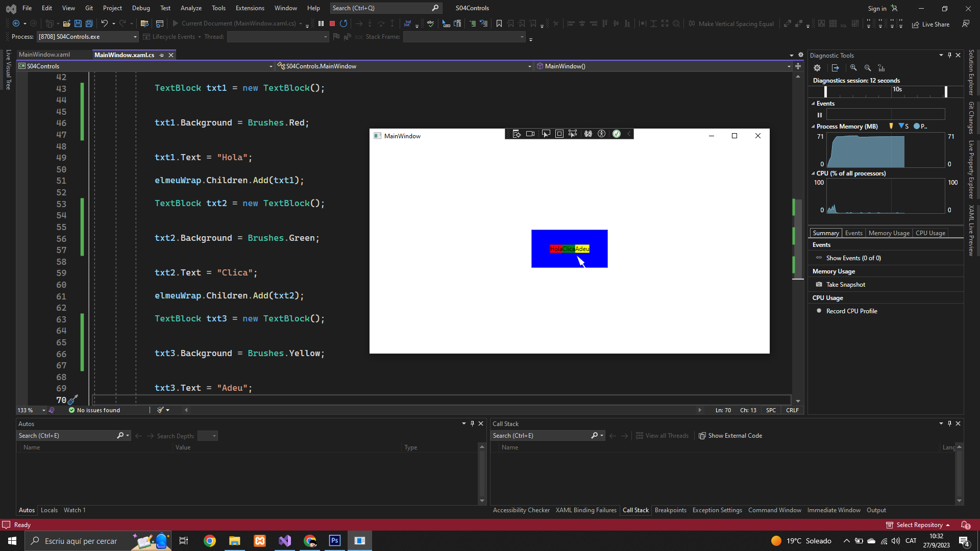The width and height of the screenshot is (980, 551).
Task: Click the red Stop Debugging button
Action: click(332, 23)
